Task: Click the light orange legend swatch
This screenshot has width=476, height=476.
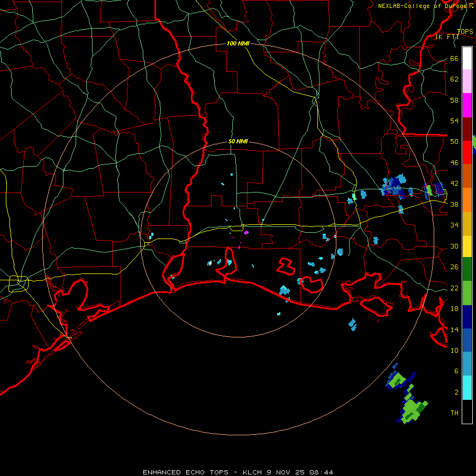Action: (467, 200)
